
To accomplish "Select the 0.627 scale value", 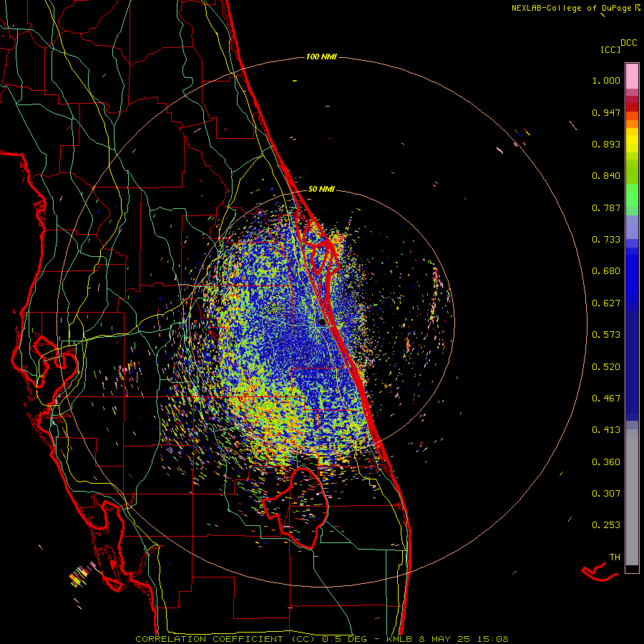I will click(606, 303).
